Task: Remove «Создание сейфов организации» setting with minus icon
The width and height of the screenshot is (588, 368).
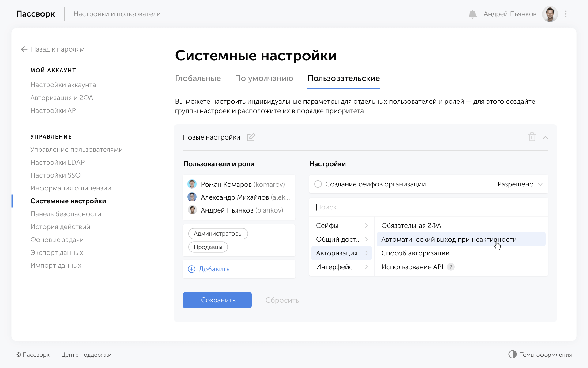Action: point(318,184)
